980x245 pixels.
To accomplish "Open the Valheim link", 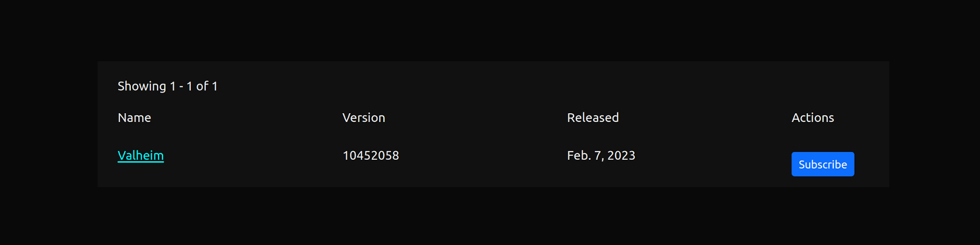I will (x=140, y=155).
